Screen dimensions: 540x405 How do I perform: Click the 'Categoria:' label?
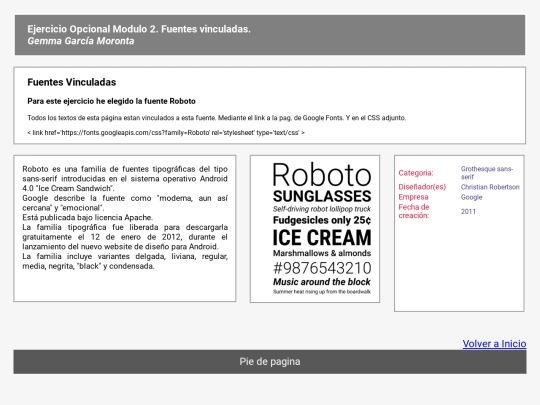pos(416,173)
